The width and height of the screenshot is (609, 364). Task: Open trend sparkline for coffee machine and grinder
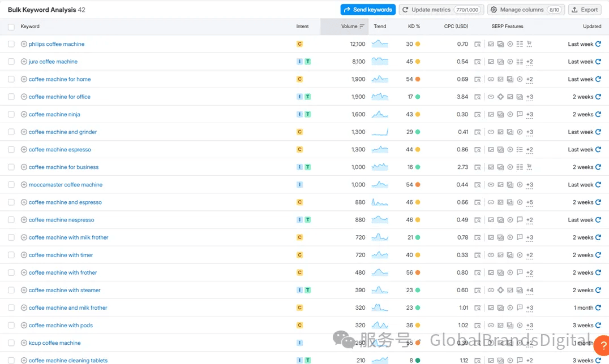tap(380, 132)
